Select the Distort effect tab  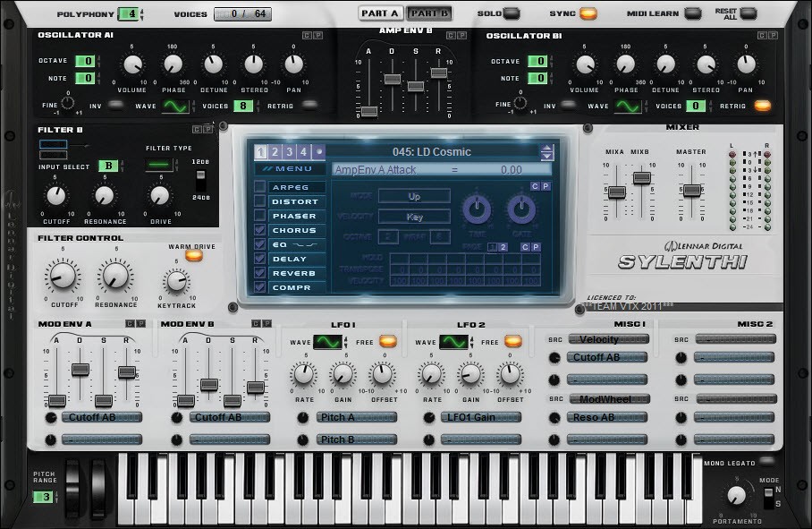pyautogui.click(x=297, y=201)
